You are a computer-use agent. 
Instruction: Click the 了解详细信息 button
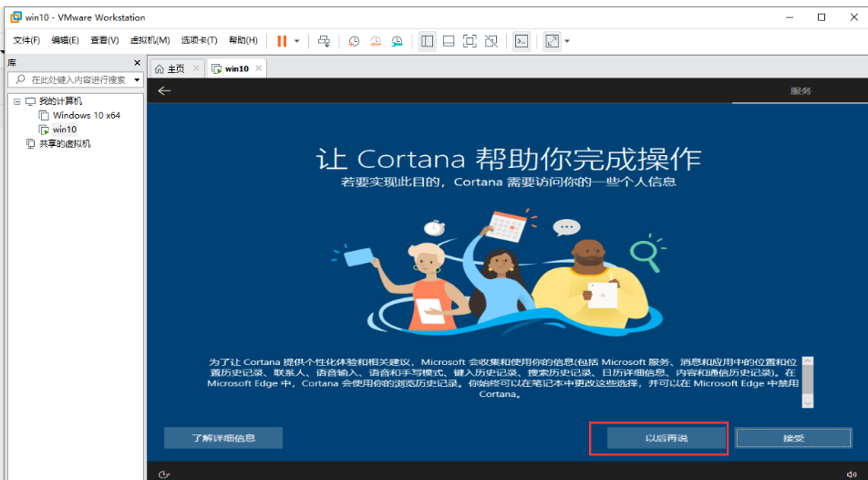point(223,438)
